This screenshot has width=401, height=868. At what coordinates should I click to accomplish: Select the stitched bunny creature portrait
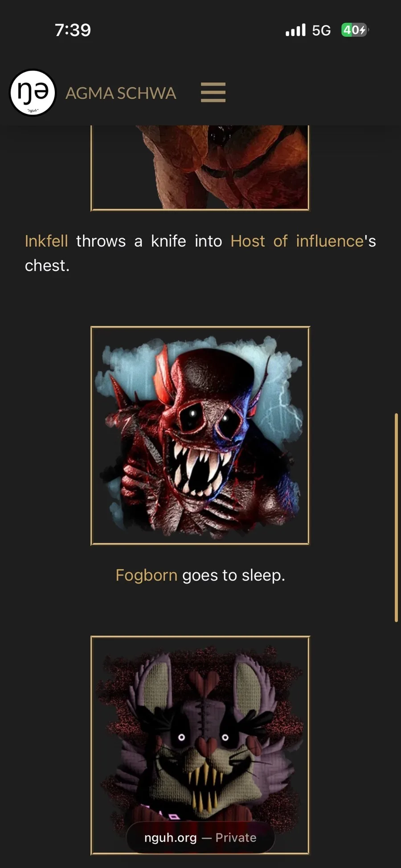(200, 746)
